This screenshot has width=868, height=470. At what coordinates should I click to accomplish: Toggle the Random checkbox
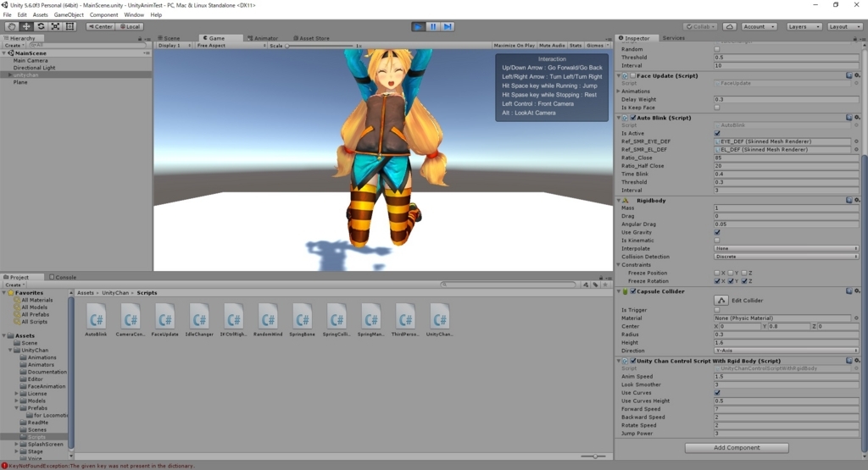pos(717,49)
